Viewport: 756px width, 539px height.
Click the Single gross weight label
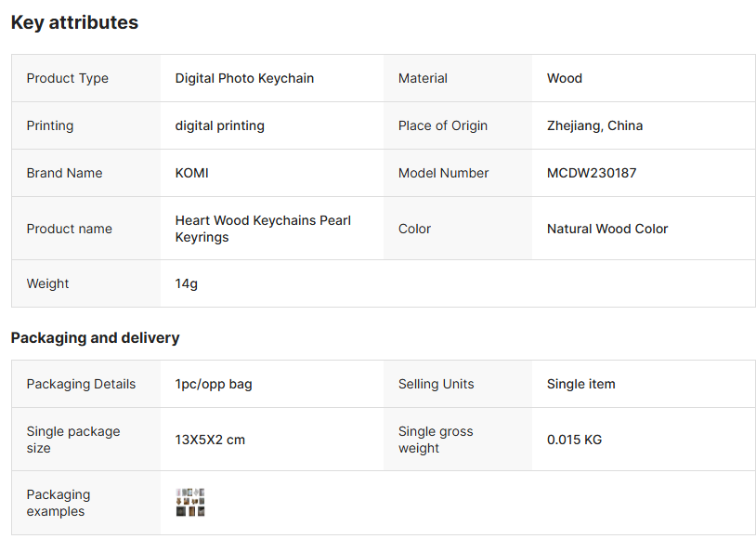pos(436,440)
